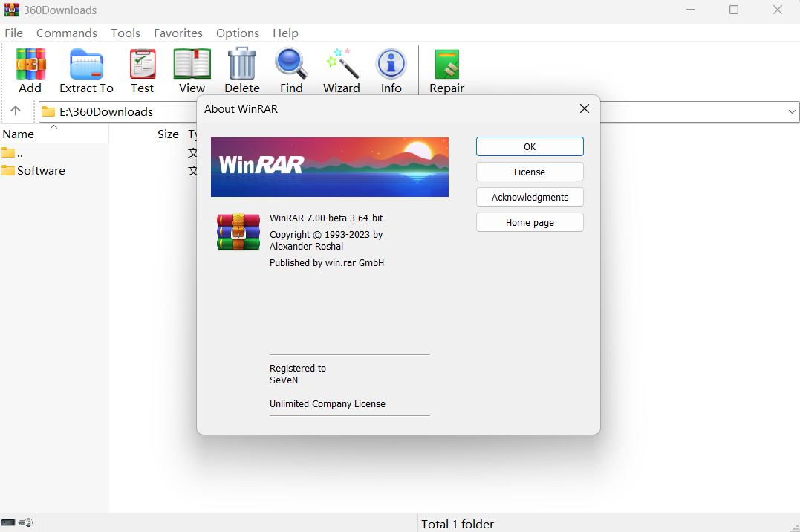Click 'WinRAR 7.00 beta 3 64-bit' text
Viewport: 800px width, 532px height.
coord(326,218)
